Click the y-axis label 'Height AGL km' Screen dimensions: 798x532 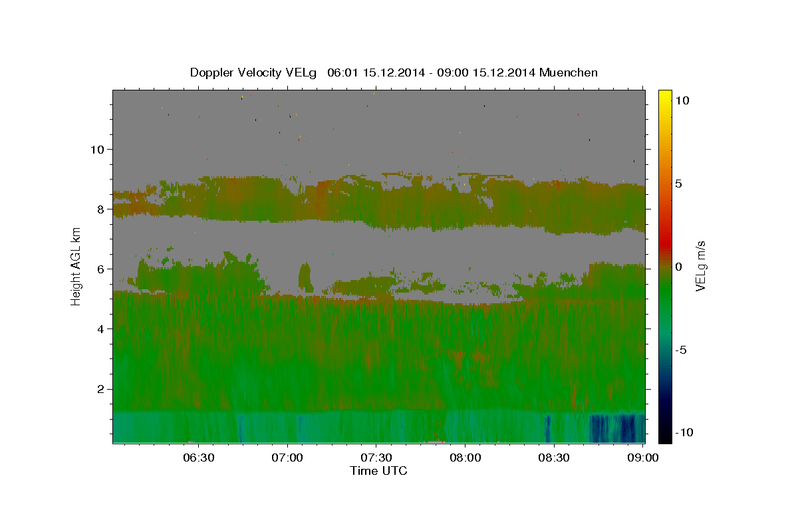[76, 267]
